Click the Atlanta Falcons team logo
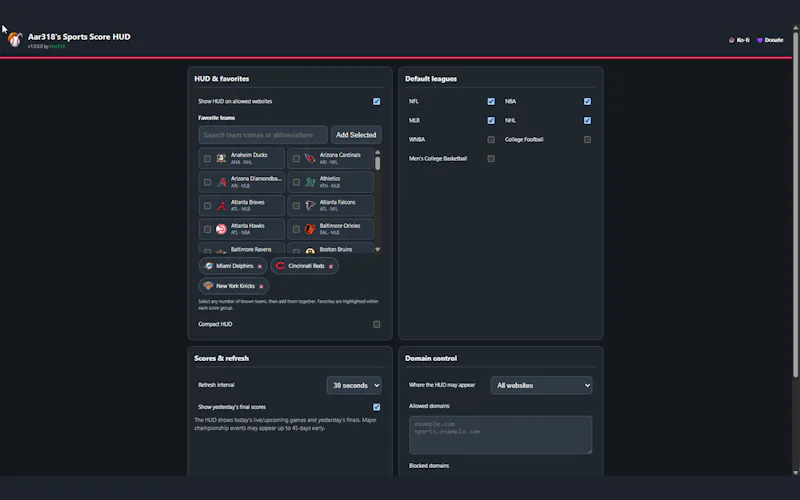 pos(310,206)
